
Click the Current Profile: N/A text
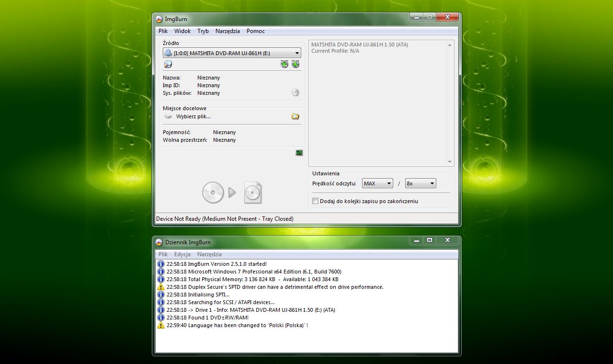(335, 51)
